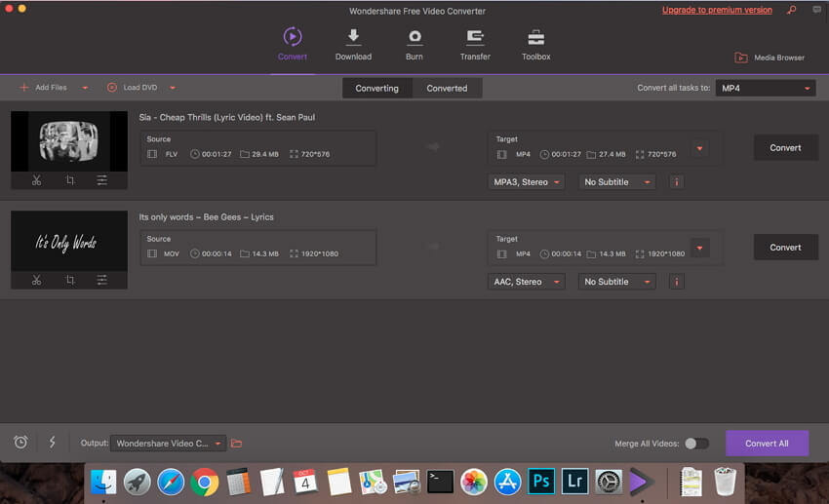Viewport: 829px width, 504px height.
Task: Open the Output folder location dropdown
Action: pyautogui.click(x=168, y=444)
